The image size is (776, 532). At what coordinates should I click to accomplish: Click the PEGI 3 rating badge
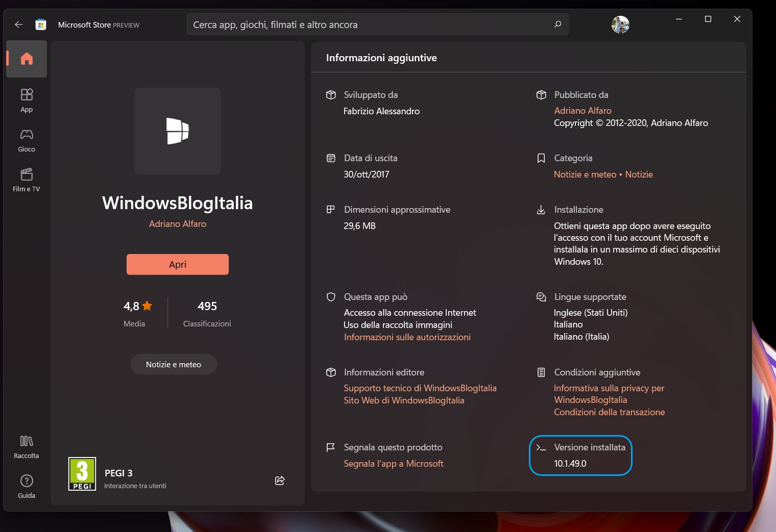[82, 474]
